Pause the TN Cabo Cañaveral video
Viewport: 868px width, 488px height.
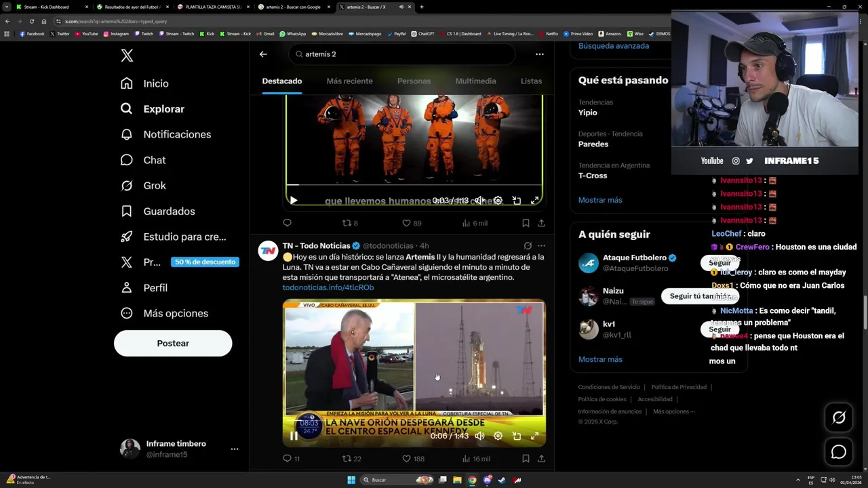click(294, 436)
